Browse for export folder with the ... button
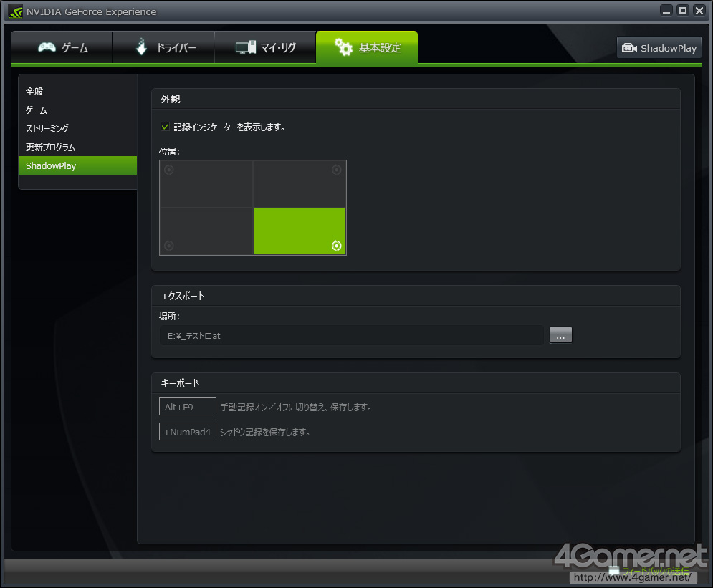 pyautogui.click(x=560, y=335)
